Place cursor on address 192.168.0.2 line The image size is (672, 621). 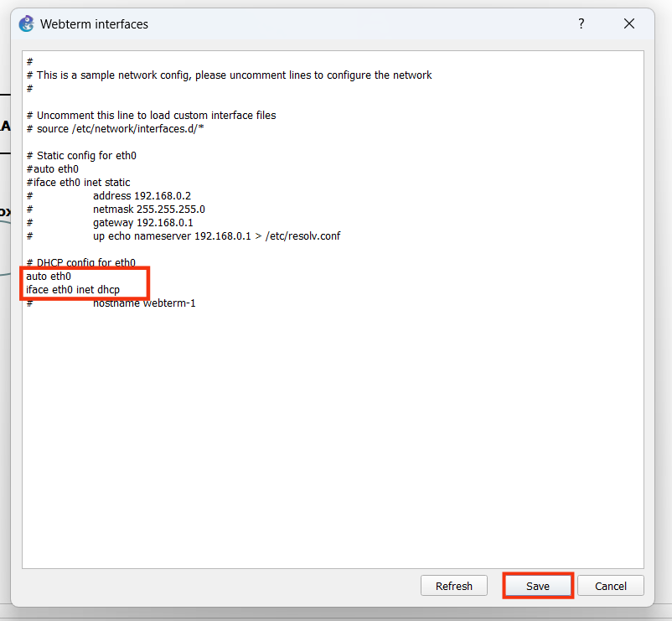(142, 196)
